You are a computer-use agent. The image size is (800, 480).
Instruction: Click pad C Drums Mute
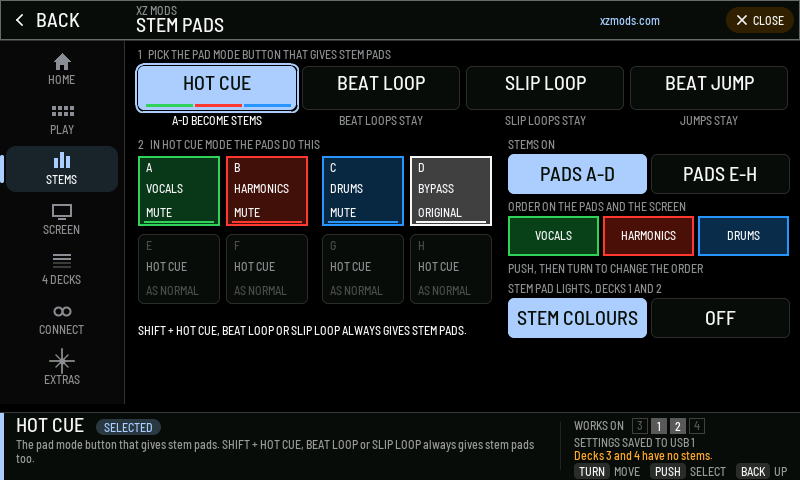(363, 191)
